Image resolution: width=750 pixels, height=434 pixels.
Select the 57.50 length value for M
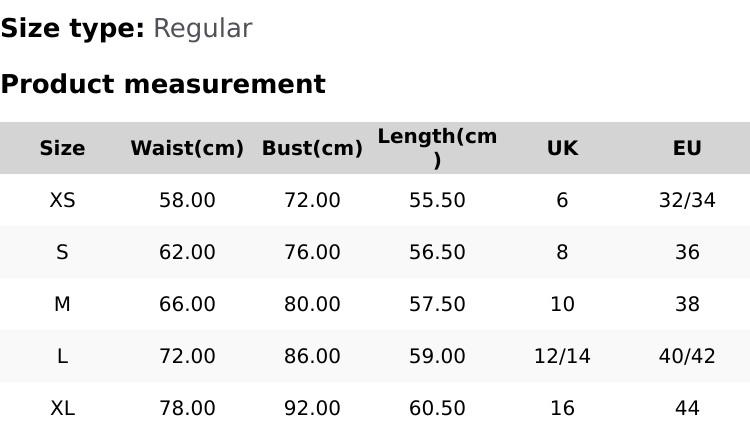[x=437, y=304]
